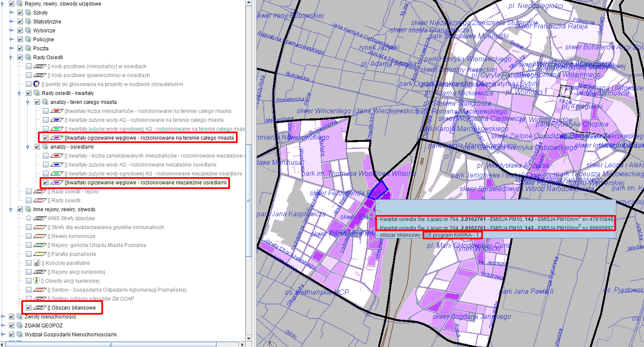Collapse the Rady Osiedli tree node
This screenshot has width=644, height=347.
[11, 57]
